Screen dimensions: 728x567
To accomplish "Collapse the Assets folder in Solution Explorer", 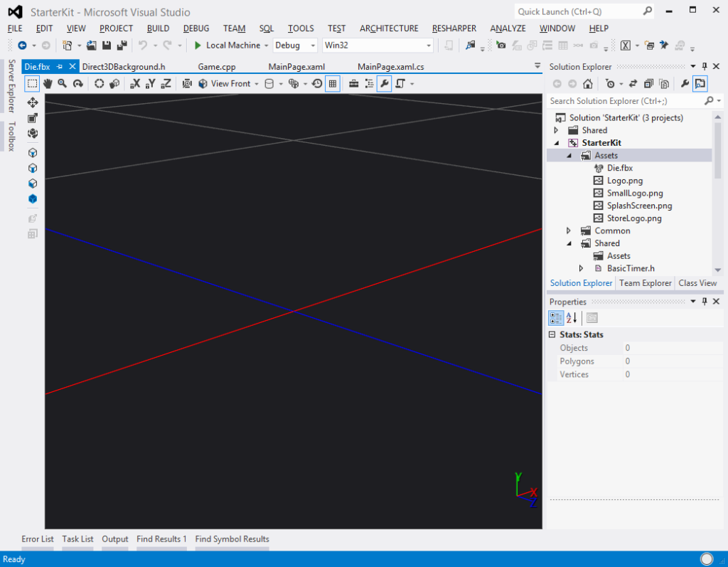I will (x=567, y=155).
